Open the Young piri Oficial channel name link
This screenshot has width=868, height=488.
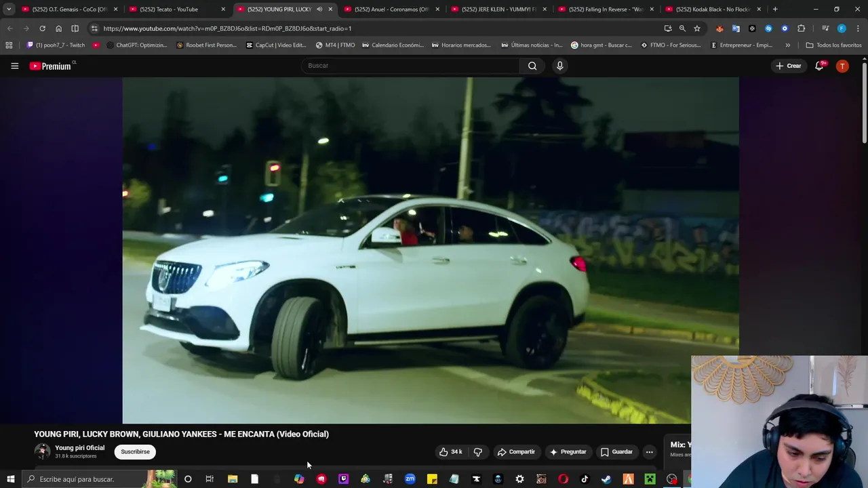(80, 448)
